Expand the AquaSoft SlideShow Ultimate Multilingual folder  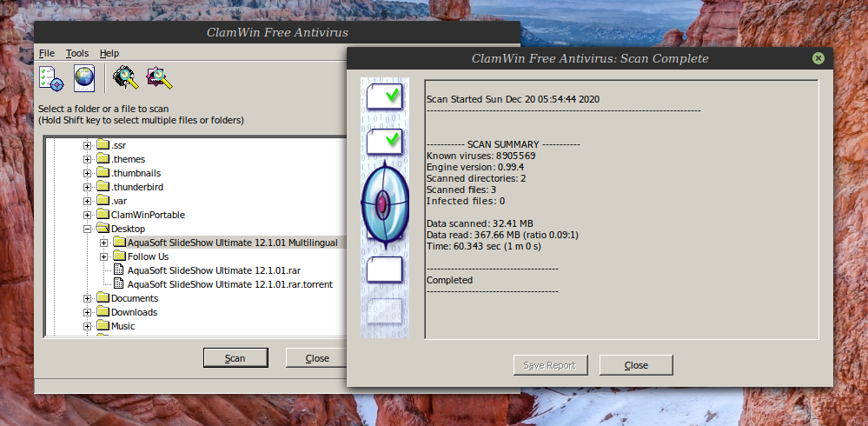pyautogui.click(x=104, y=243)
